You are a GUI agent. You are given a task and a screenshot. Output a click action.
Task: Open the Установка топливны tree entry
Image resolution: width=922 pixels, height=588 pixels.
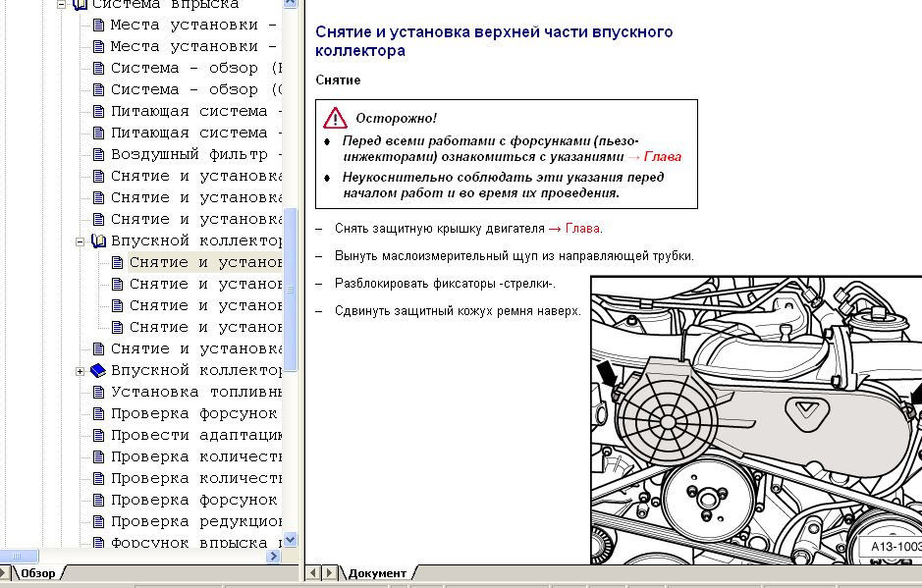click(x=196, y=393)
